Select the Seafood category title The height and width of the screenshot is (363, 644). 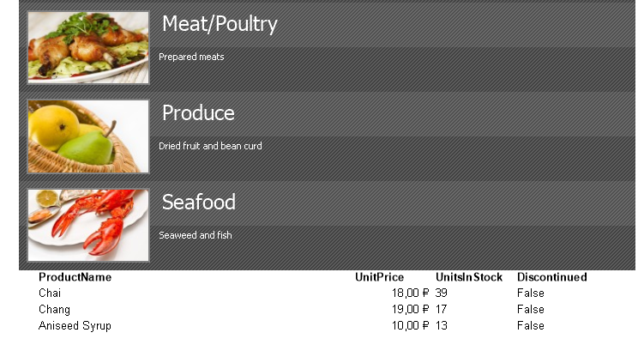pyautogui.click(x=199, y=202)
